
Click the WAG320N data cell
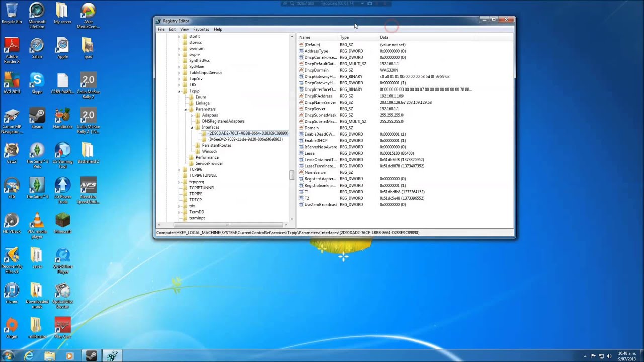tap(389, 70)
